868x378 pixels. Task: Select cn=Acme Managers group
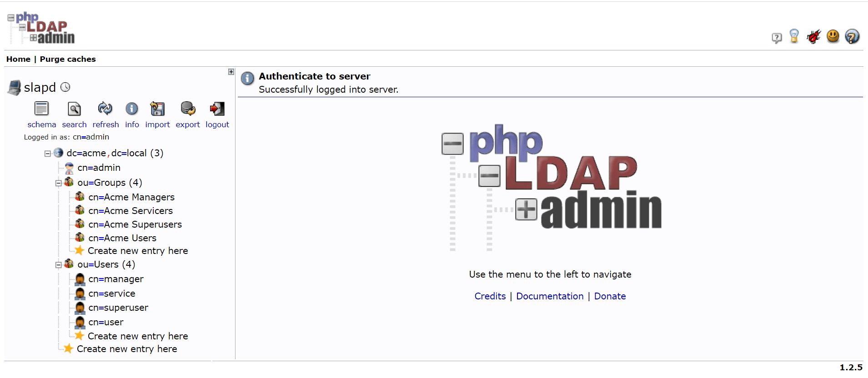pos(131,197)
